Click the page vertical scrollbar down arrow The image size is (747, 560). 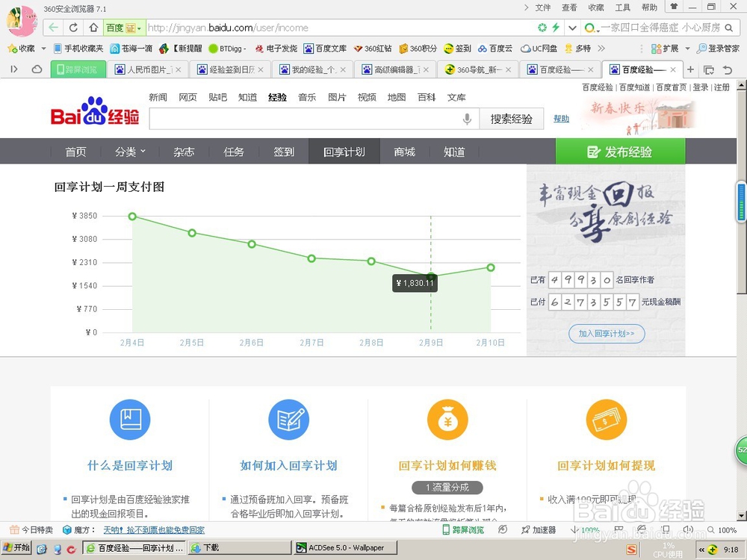742,516
